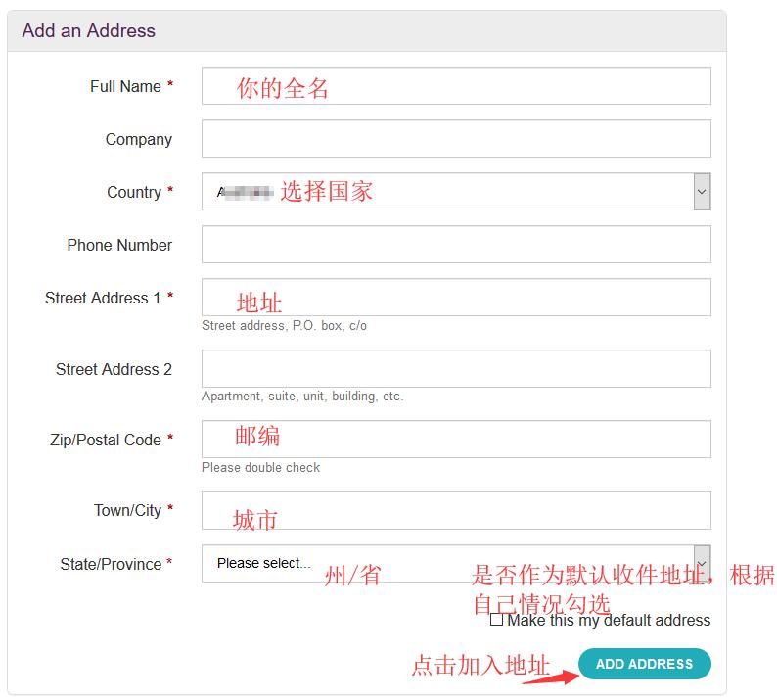Viewport: 777px width, 700px height.
Task: Focus the Company text box
Action: click(456, 139)
